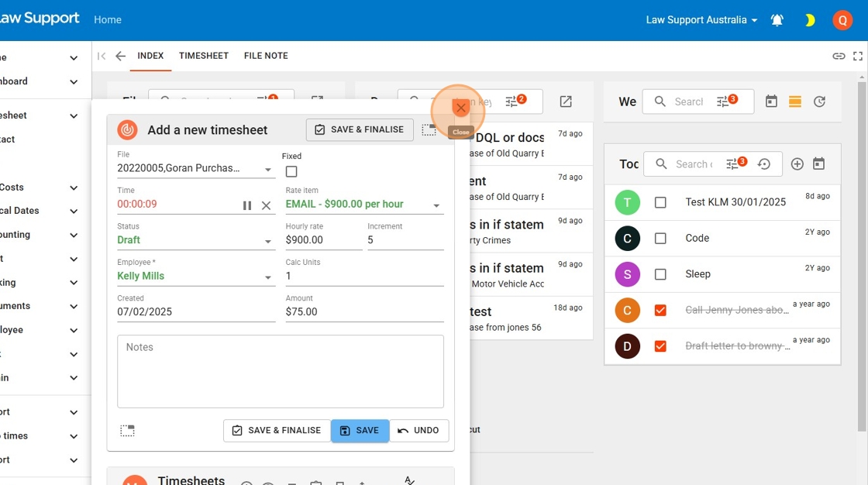Open the FILE NOTE tab
Image resolution: width=868 pixels, height=485 pixels.
(266, 56)
